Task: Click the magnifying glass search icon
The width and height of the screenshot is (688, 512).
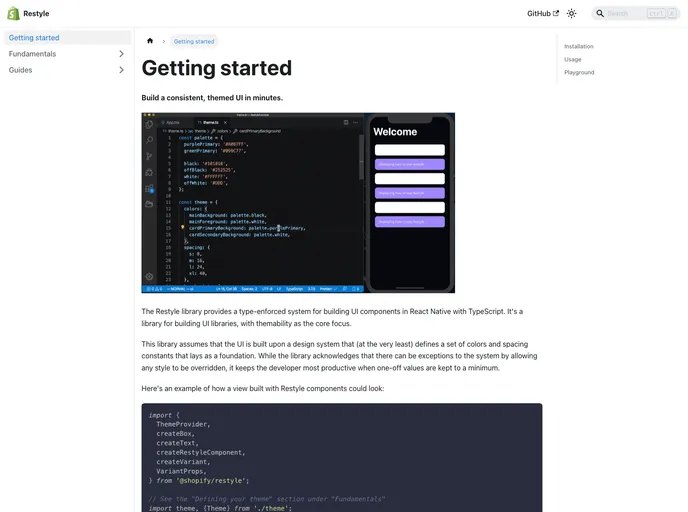Action: pyautogui.click(x=600, y=14)
